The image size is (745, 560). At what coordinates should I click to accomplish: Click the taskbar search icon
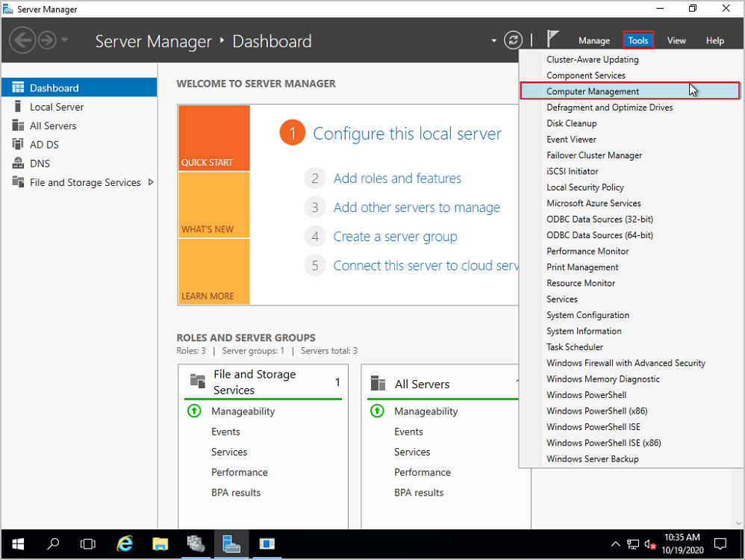(x=53, y=544)
